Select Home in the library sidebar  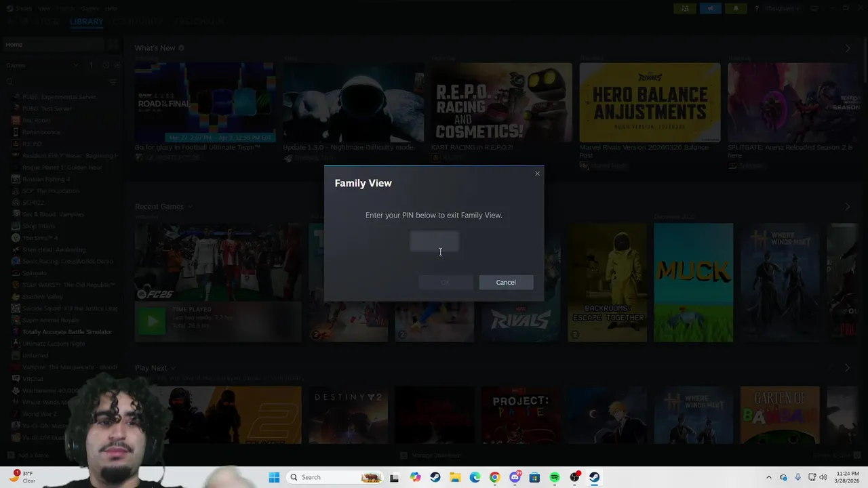(x=52, y=45)
